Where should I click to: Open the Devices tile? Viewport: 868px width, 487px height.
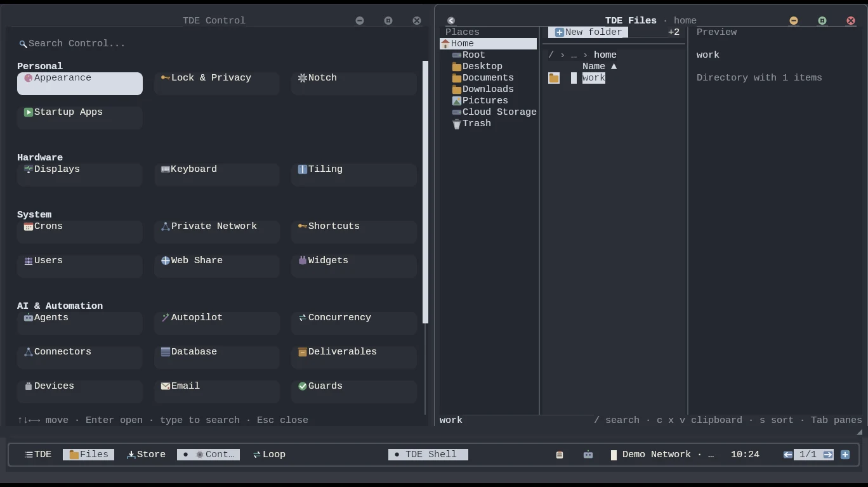80,391
